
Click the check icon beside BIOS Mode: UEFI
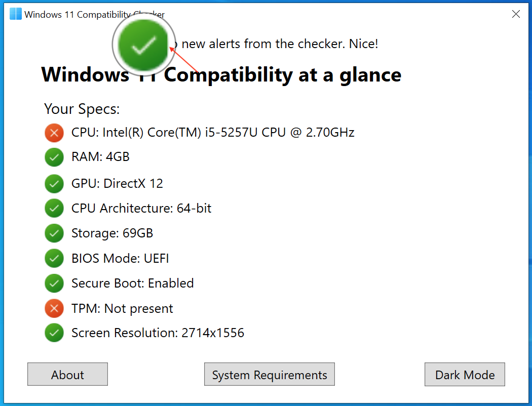[x=54, y=258]
